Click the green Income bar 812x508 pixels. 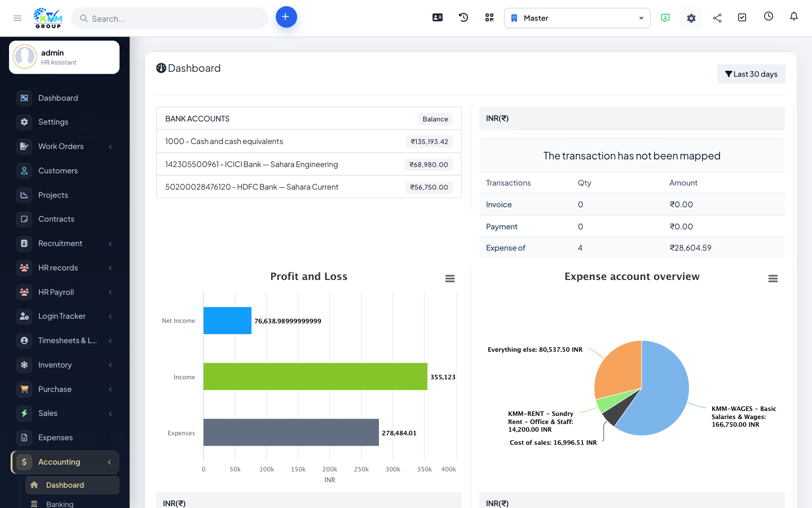[315, 377]
